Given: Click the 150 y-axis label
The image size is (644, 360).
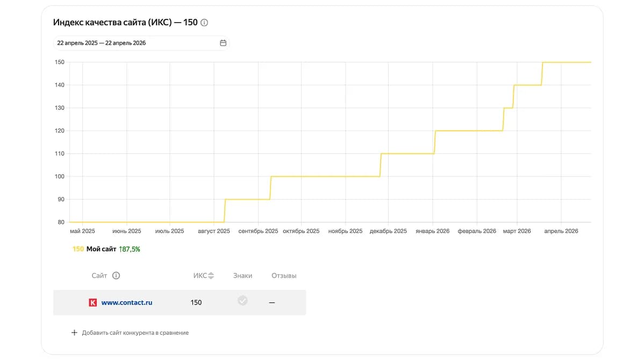Looking at the screenshot, I should pos(60,62).
